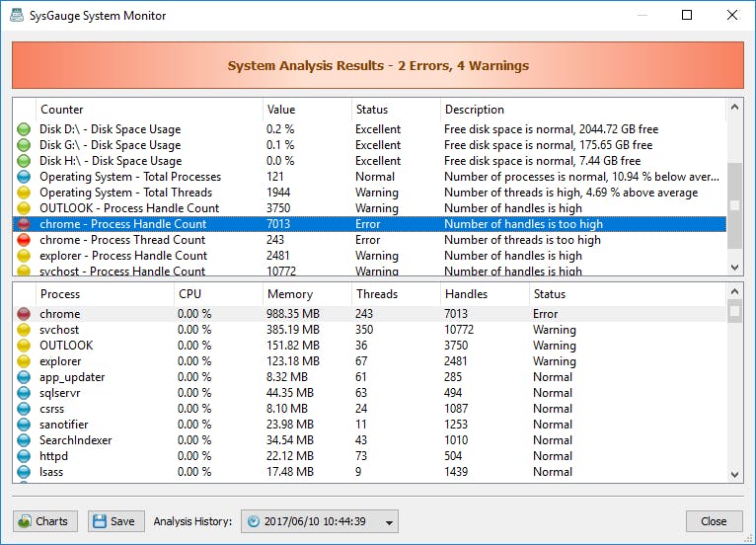Sort counters by Status column in top table
756x545 pixels.
[396, 110]
